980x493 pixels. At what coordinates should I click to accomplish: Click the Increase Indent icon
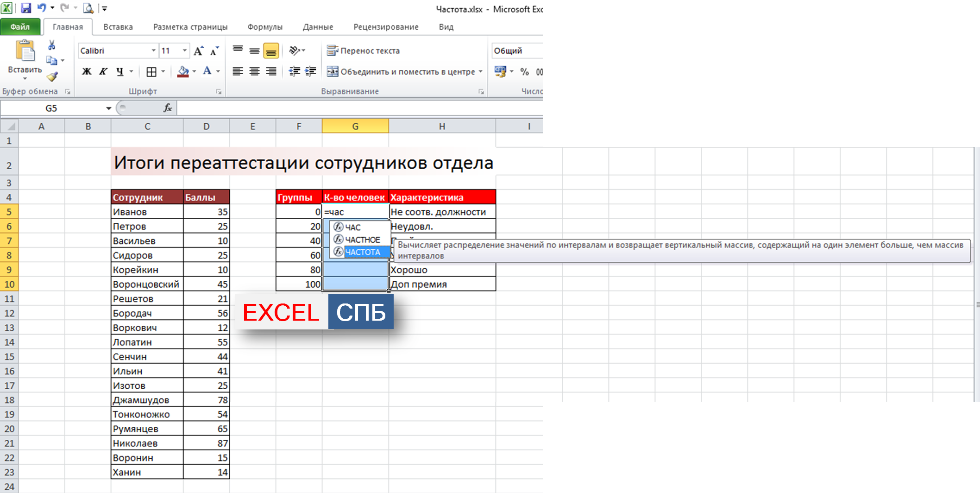pos(311,71)
